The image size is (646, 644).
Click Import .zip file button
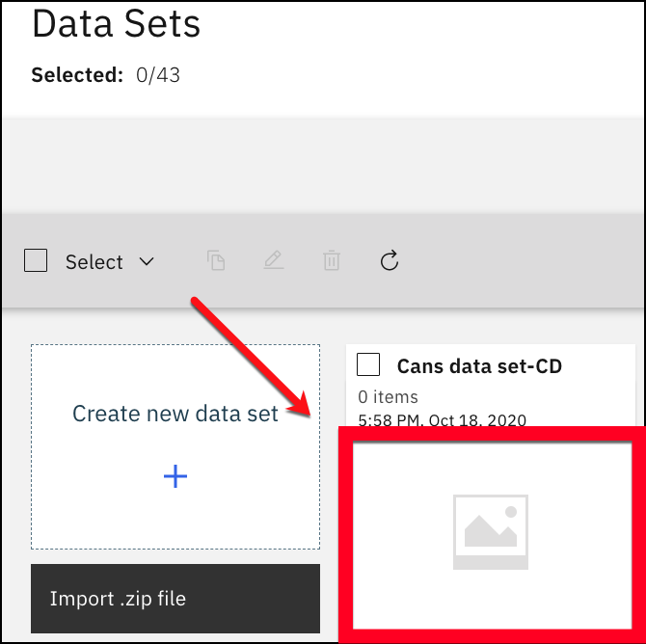point(175,599)
